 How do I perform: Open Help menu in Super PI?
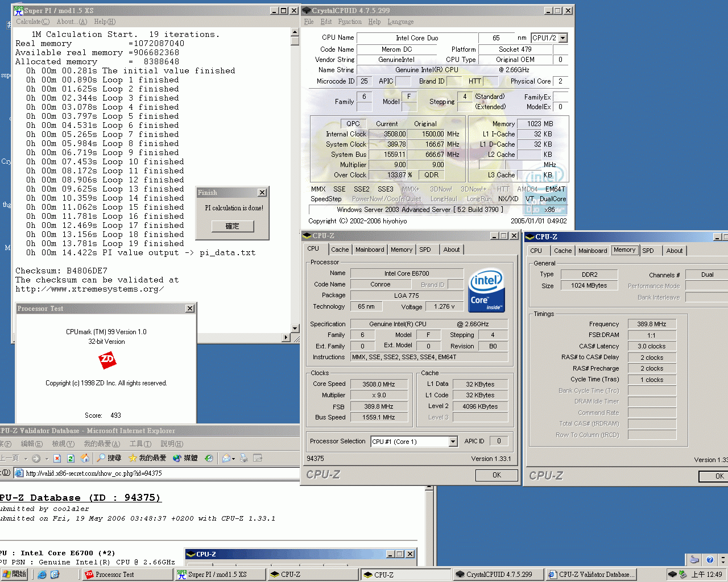pyautogui.click(x=105, y=22)
